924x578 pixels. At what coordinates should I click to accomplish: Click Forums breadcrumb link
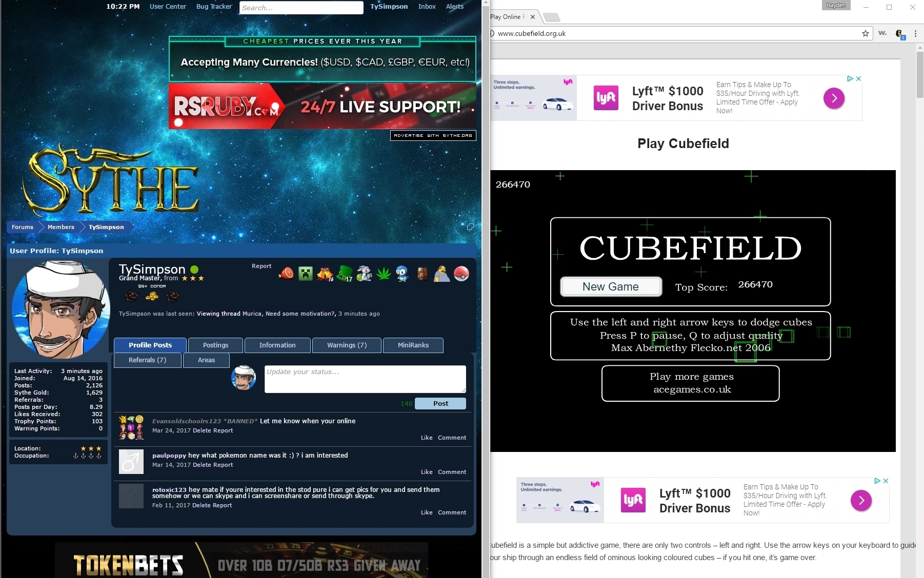23,227
